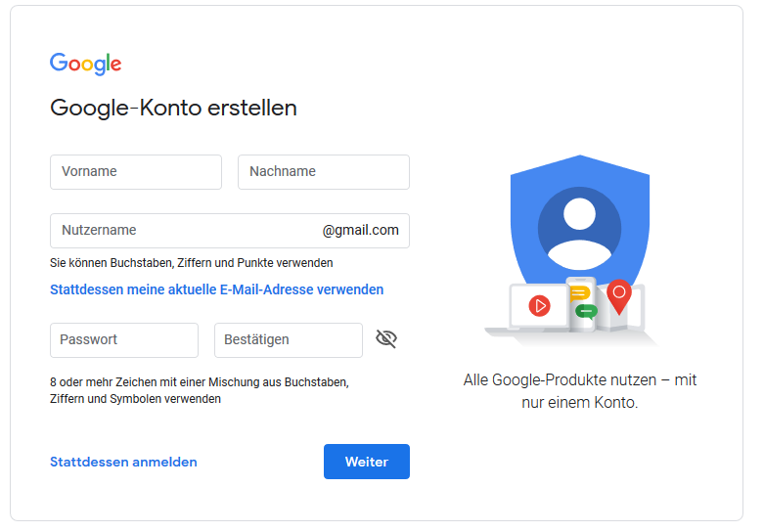This screenshot has width=764, height=532.
Task: Click the Alle Google-Produkte nutzen caption
Action: [579, 391]
